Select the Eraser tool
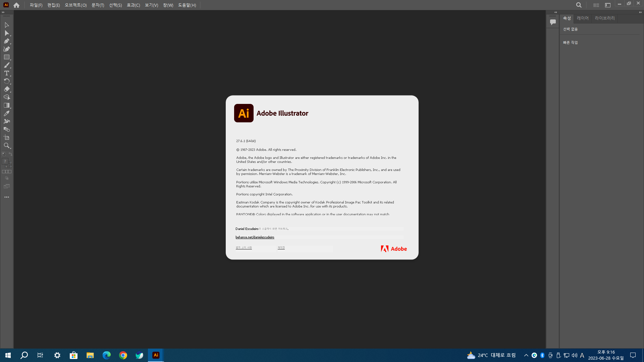Viewport: 644px width, 362px height. pyautogui.click(x=6, y=89)
